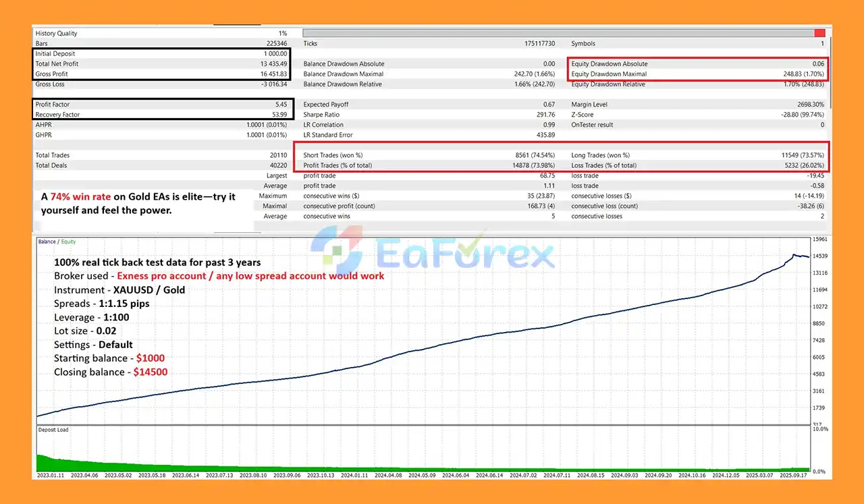Select the Short Trades (won %) row
This screenshot has height=504, width=864.
(429, 155)
